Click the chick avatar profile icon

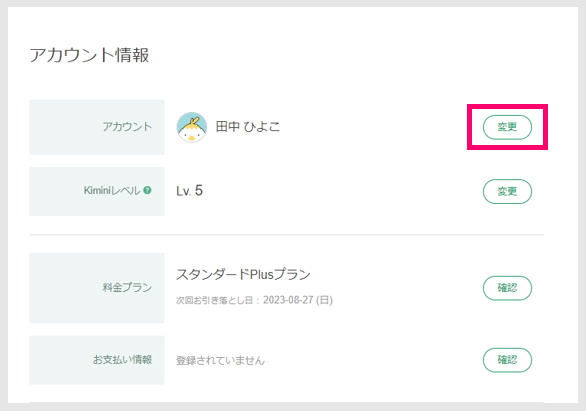coord(191,127)
